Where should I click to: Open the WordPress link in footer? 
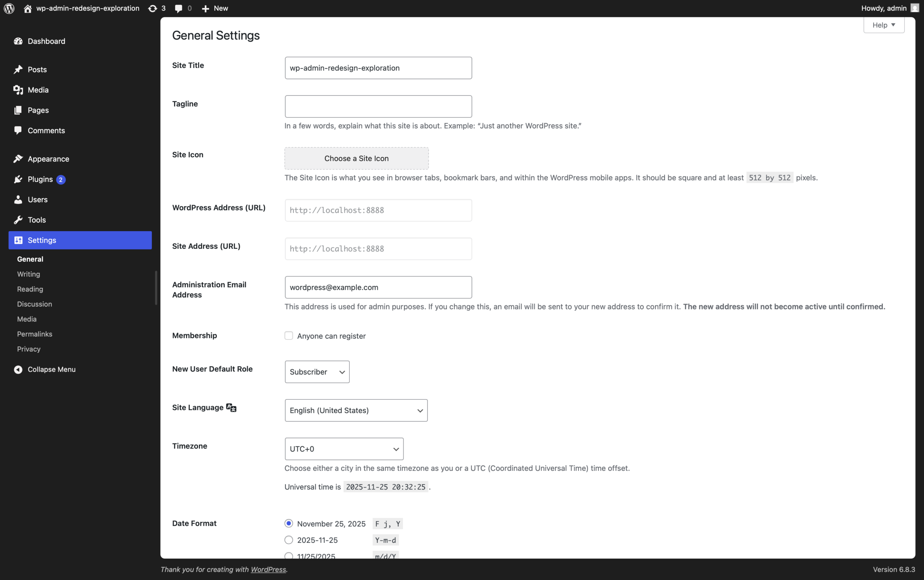point(268,570)
